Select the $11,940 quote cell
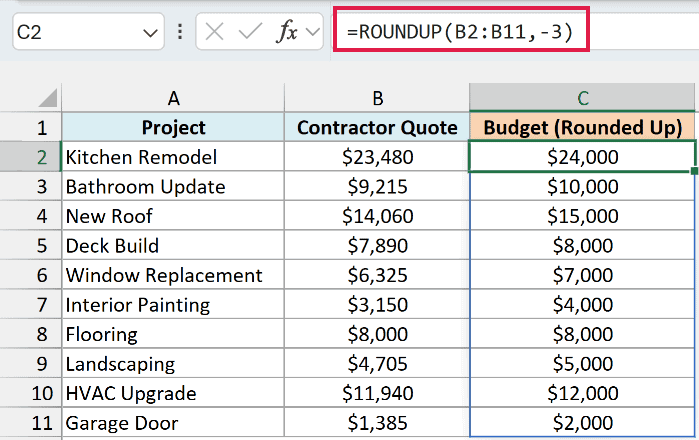699x440 pixels. (377, 393)
